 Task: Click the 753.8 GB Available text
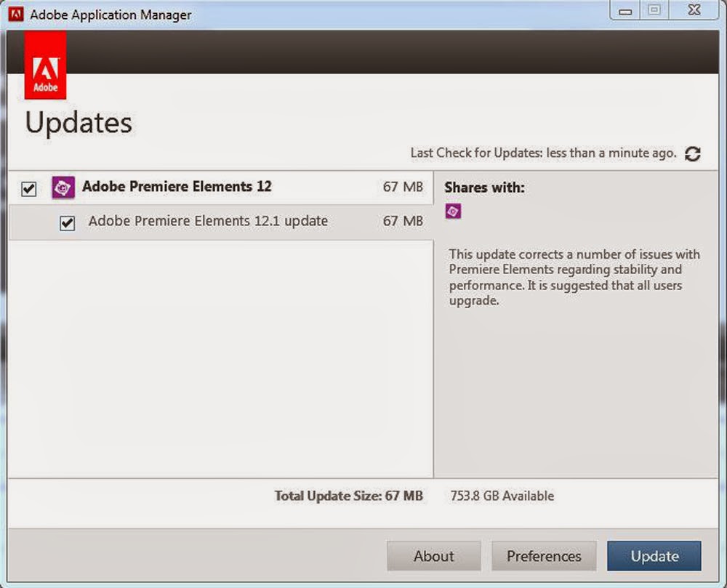[x=502, y=496]
